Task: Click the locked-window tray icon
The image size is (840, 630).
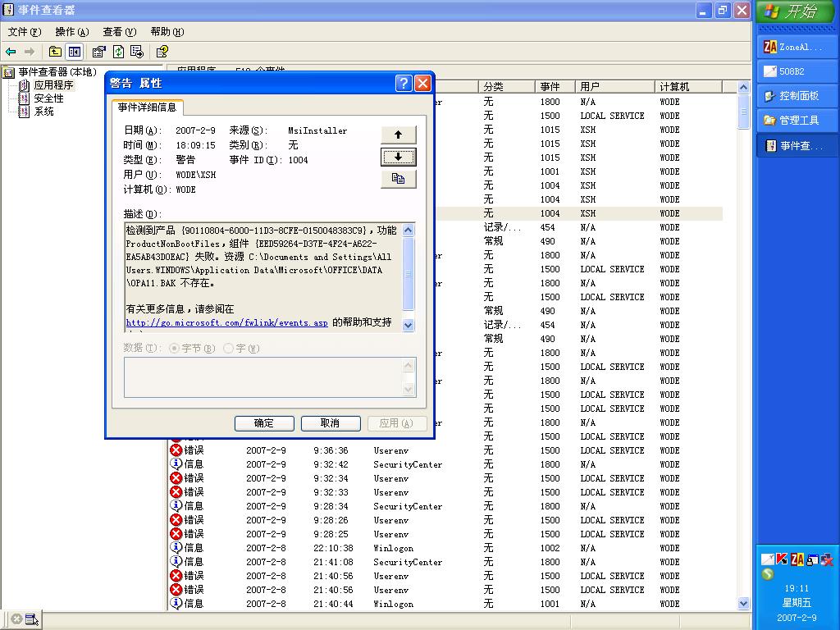Action: [x=812, y=559]
